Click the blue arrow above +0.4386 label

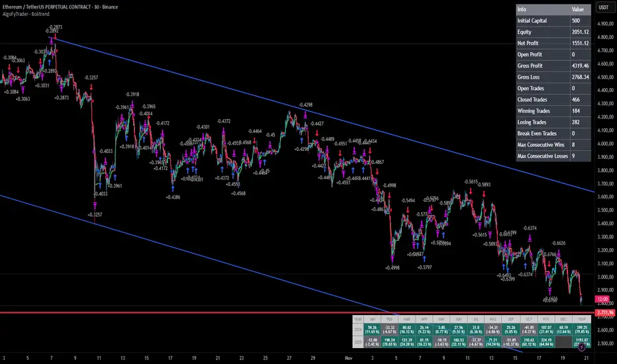tap(172, 187)
